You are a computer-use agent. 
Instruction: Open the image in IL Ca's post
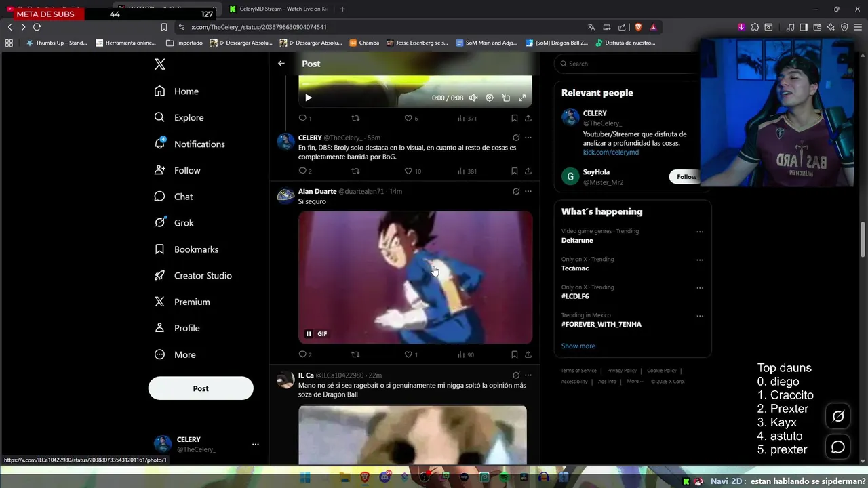412,435
